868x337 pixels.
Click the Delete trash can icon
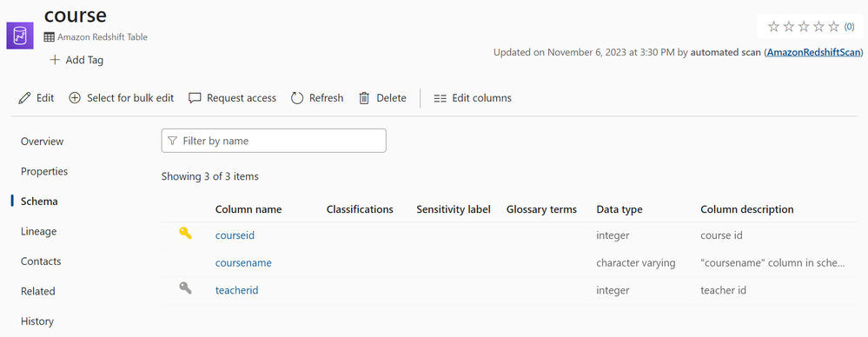click(x=364, y=98)
